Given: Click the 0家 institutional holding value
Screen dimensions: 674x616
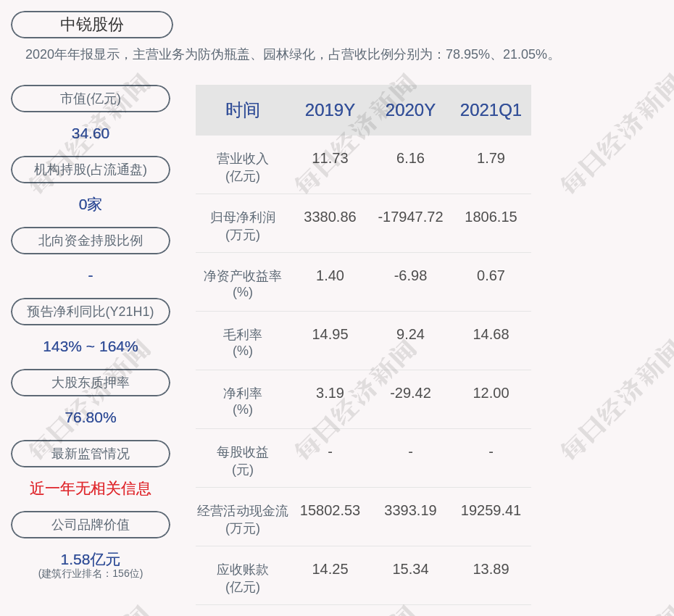Looking at the screenshot, I should tap(91, 204).
